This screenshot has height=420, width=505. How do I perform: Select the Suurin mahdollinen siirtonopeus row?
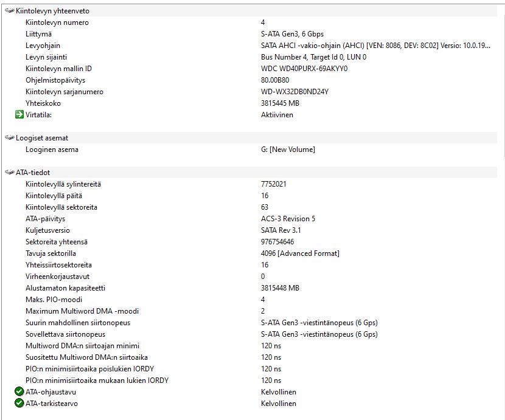(x=251, y=323)
